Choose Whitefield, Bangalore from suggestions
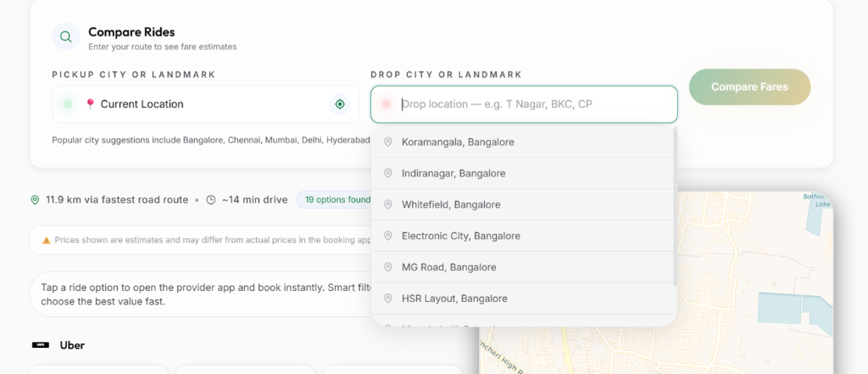This screenshot has height=374, width=868. point(522,204)
